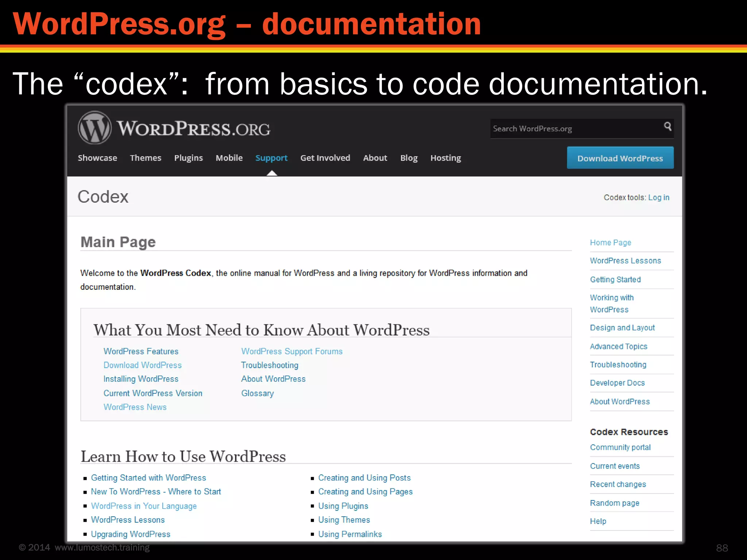Image resolution: width=747 pixels, height=560 pixels.
Task: Open Getting Started in the sidebar
Action: (615, 279)
